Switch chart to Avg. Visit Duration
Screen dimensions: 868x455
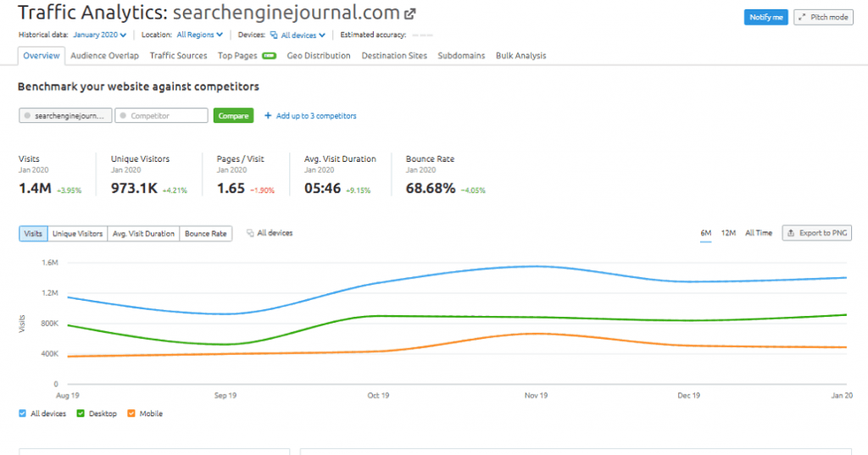coord(143,234)
